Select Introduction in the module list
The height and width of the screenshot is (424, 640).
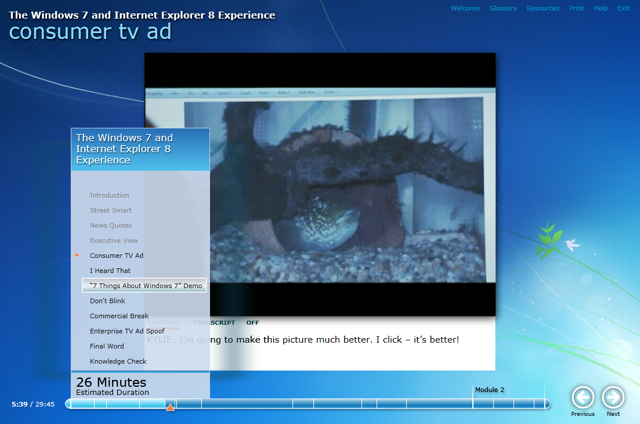(x=109, y=195)
